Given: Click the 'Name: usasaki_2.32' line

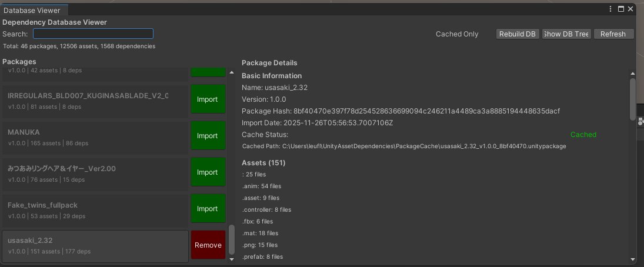Looking at the screenshot, I should (274, 88).
